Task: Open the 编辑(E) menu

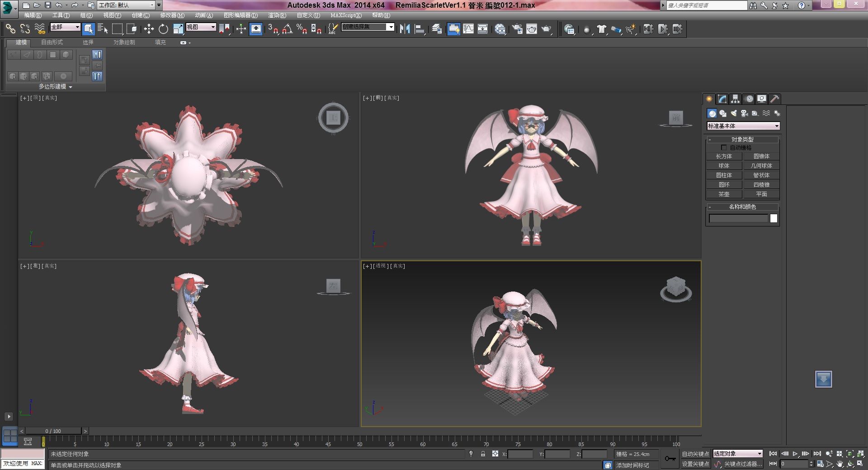Action: [33, 15]
